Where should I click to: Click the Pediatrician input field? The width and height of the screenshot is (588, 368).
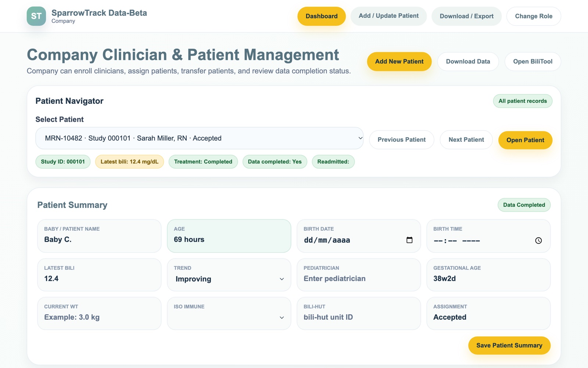click(359, 275)
